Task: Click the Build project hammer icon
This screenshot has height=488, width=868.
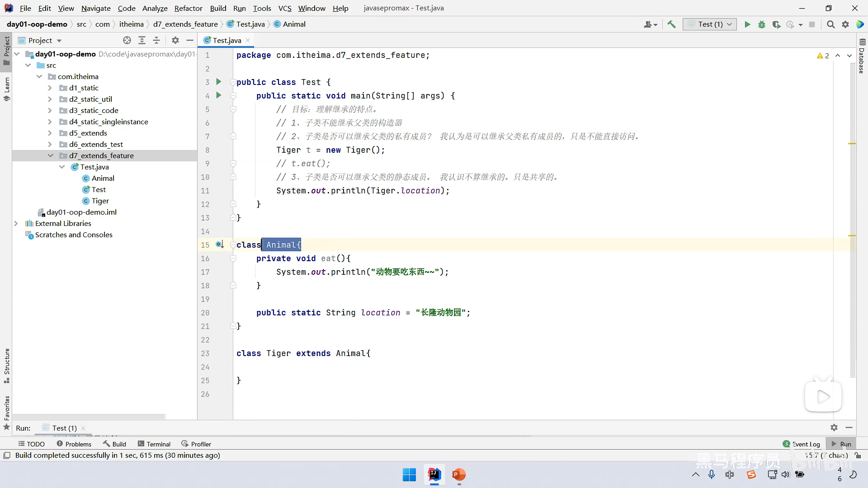Action: coord(671,24)
